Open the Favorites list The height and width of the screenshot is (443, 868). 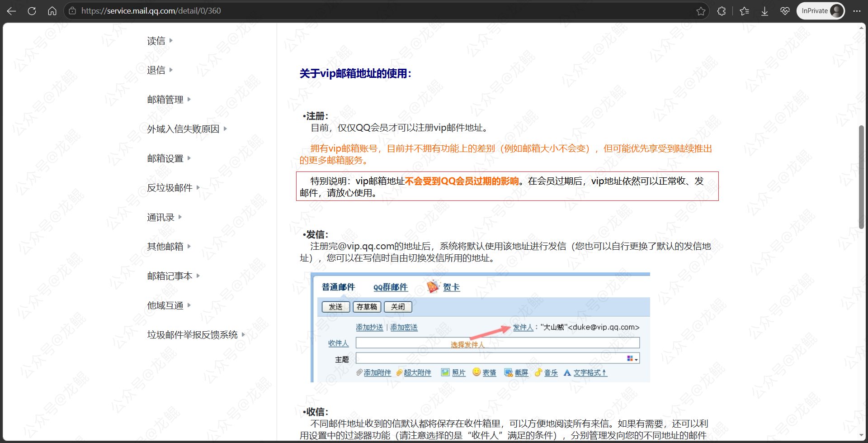[x=744, y=11]
